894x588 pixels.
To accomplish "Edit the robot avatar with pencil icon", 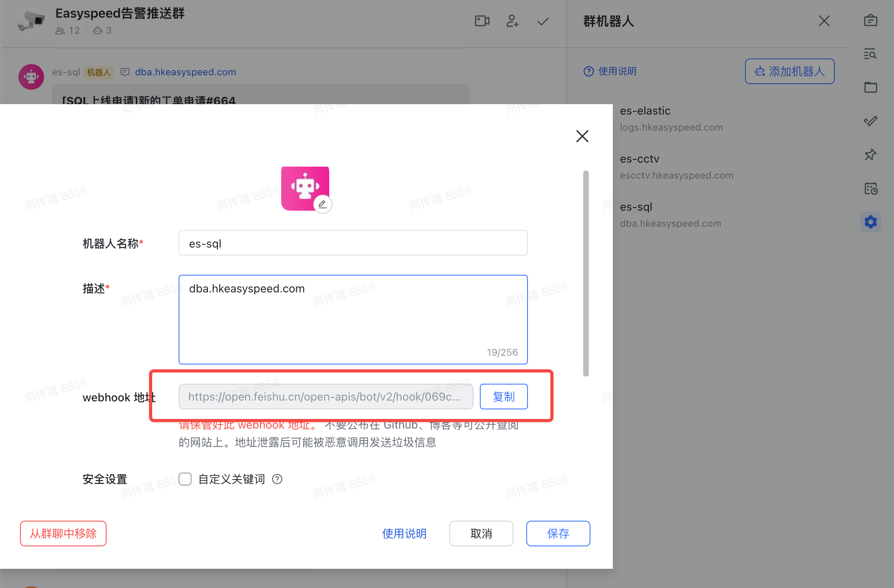I will click(322, 204).
